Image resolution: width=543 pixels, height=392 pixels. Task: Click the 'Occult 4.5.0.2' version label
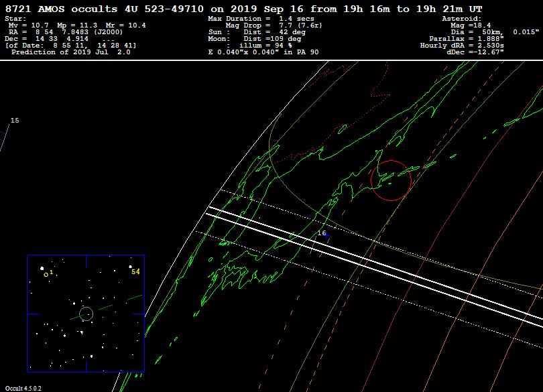coord(23,389)
